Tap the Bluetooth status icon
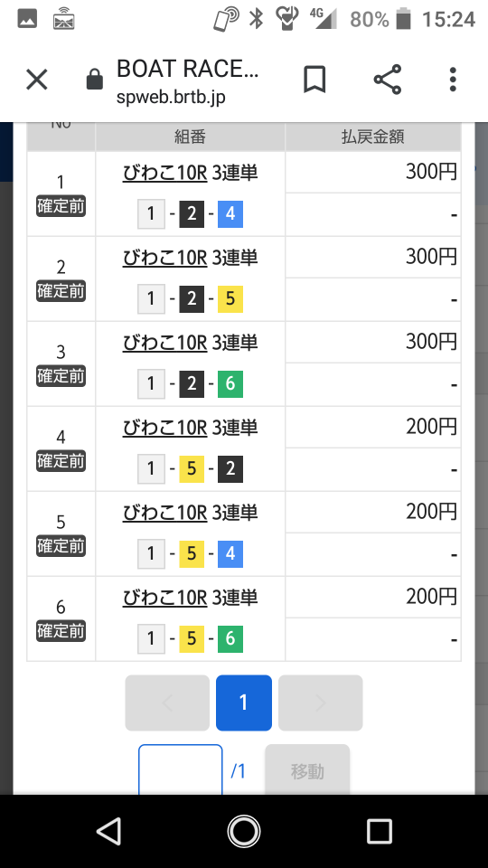 255,19
